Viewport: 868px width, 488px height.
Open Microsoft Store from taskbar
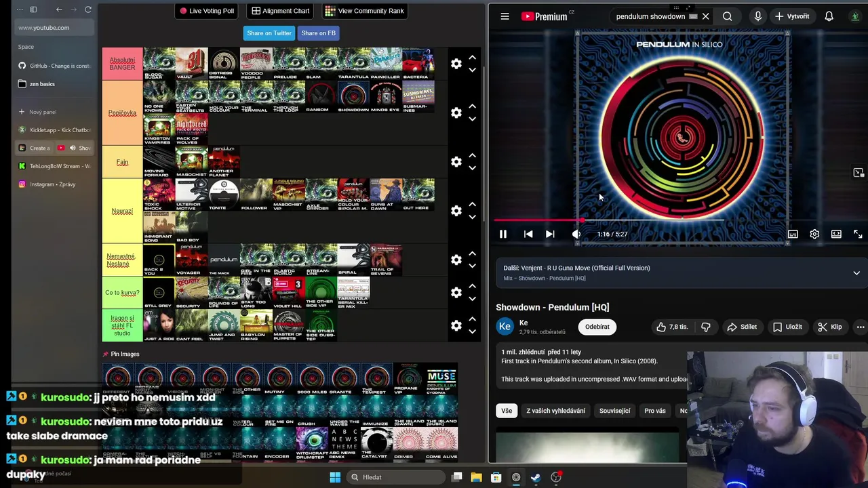pyautogui.click(x=496, y=477)
